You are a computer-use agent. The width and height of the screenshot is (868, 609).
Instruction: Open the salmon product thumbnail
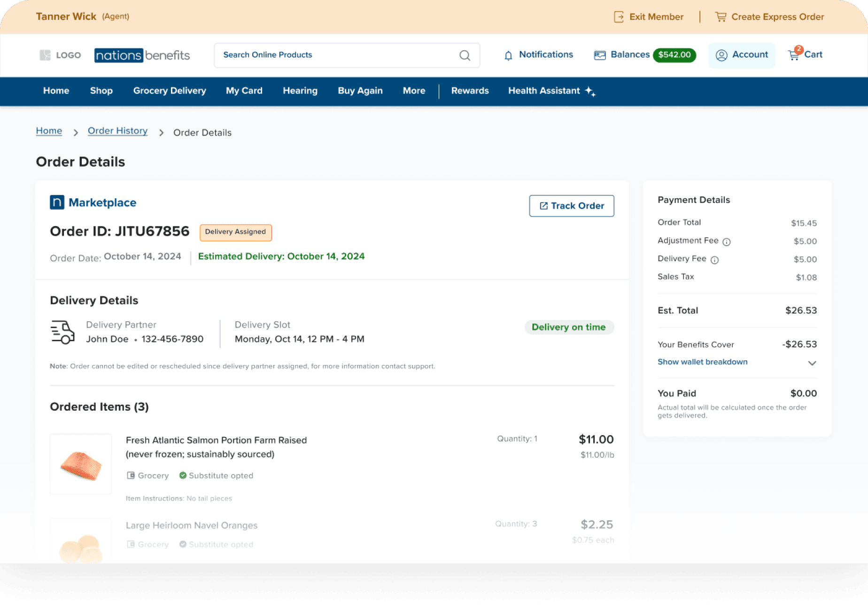point(81,464)
